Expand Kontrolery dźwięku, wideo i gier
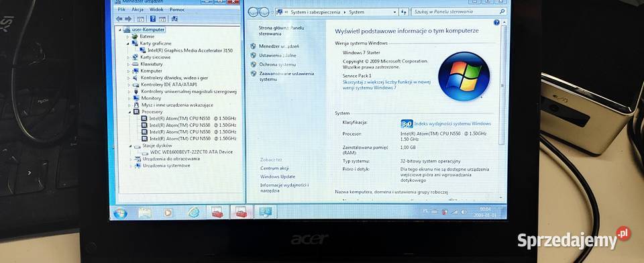This screenshot has width=644, height=263. [x=129, y=78]
